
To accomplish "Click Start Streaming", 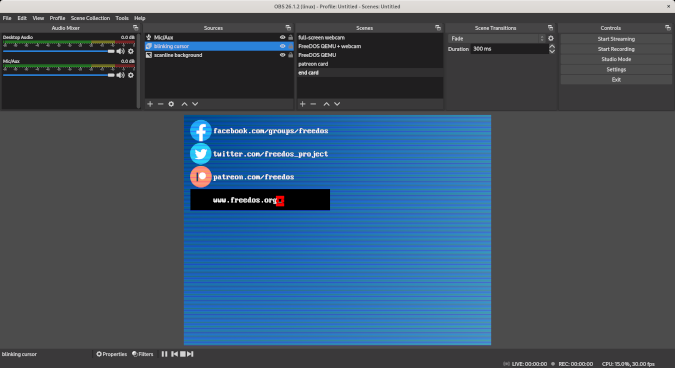I will 616,39.
